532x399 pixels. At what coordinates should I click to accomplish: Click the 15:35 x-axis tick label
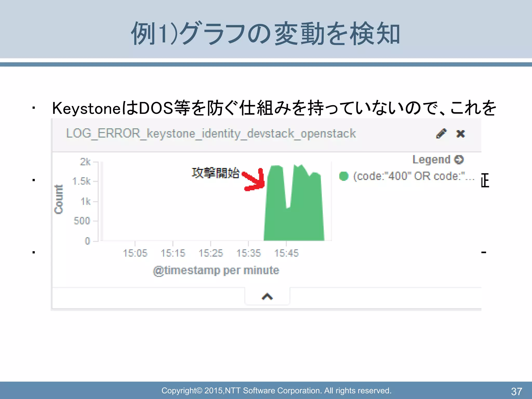249,253
